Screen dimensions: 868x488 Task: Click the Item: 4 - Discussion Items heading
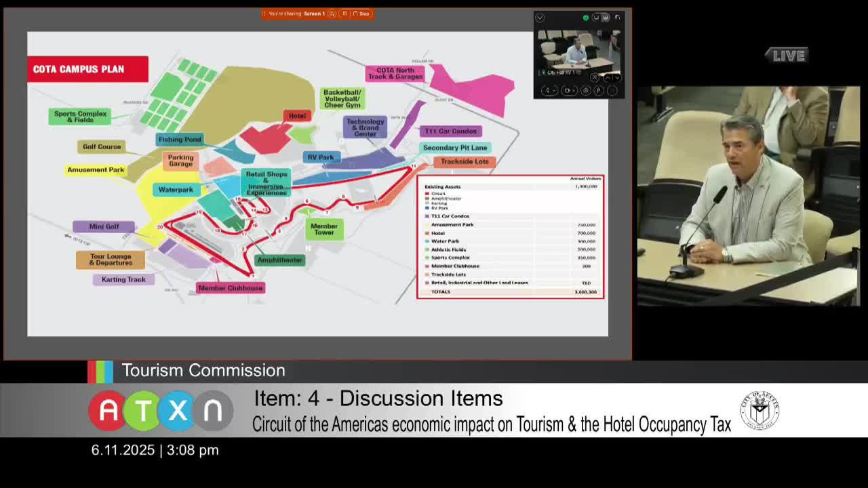378,399
